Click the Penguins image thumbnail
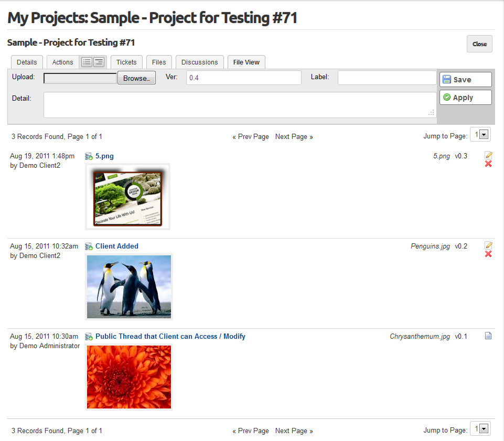The image size is (504, 441). point(128,286)
